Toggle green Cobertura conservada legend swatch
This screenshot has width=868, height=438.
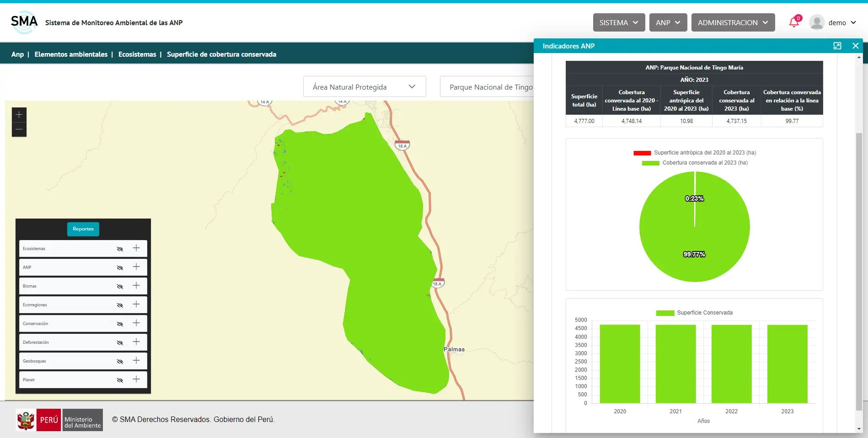[x=650, y=163]
